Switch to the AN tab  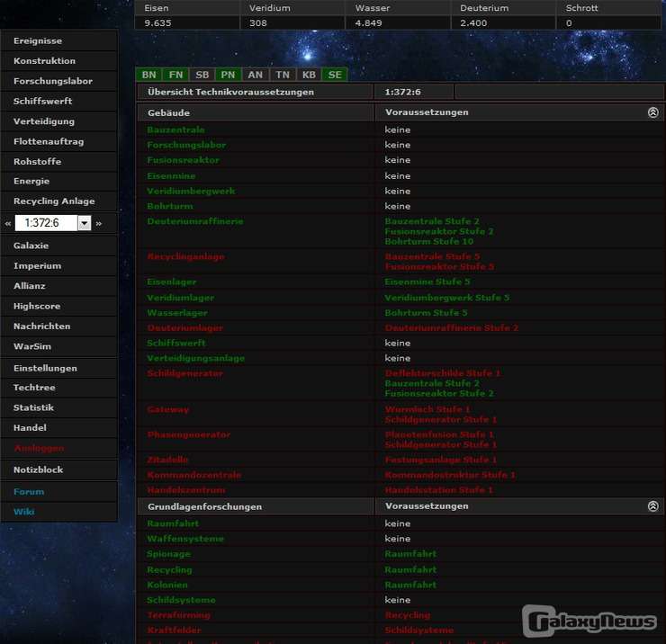pos(256,75)
